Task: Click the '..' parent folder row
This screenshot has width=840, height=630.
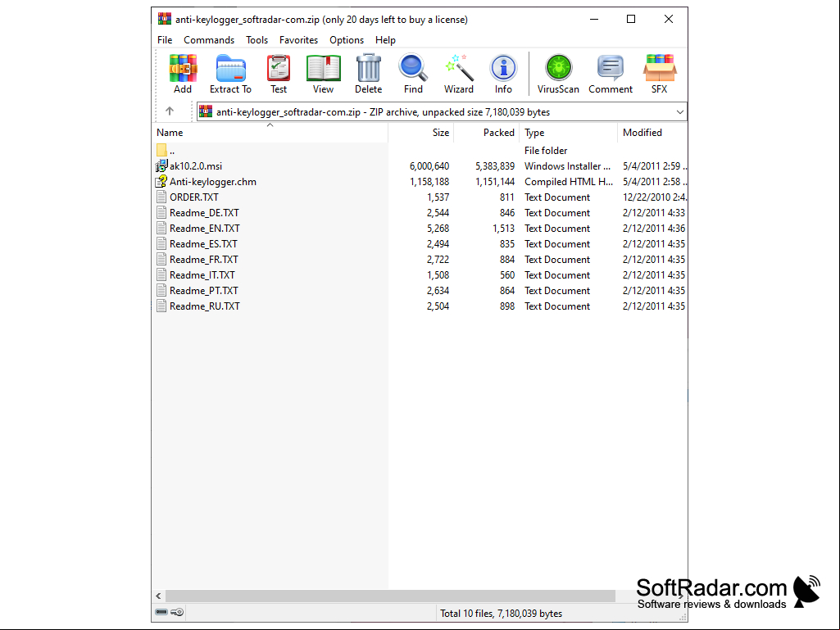Action: pyautogui.click(x=420, y=151)
